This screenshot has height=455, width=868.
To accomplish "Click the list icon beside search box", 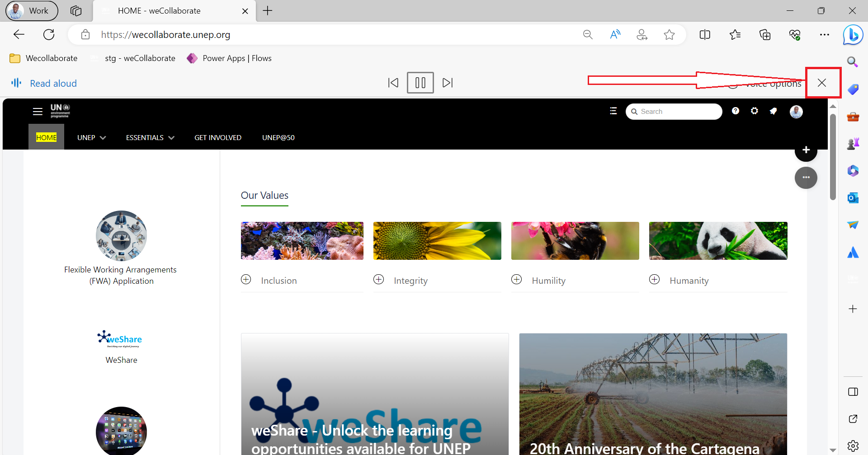I will [x=613, y=111].
